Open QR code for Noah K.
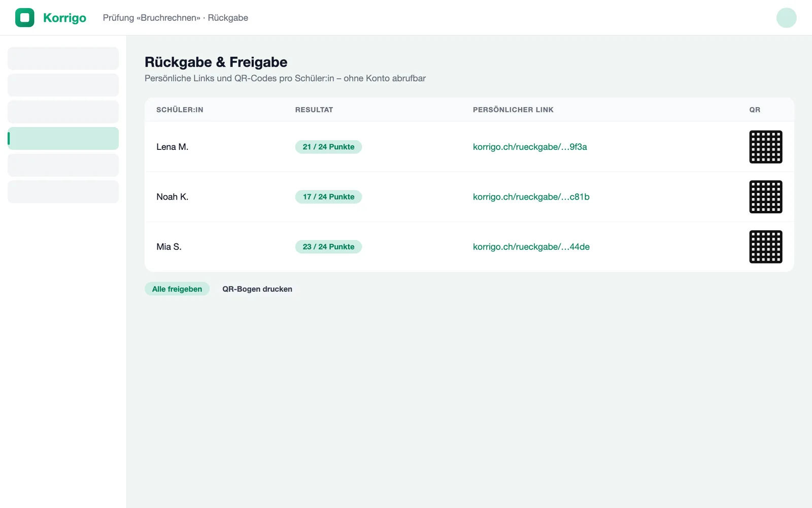This screenshot has height=508, width=812. [766, 197]
